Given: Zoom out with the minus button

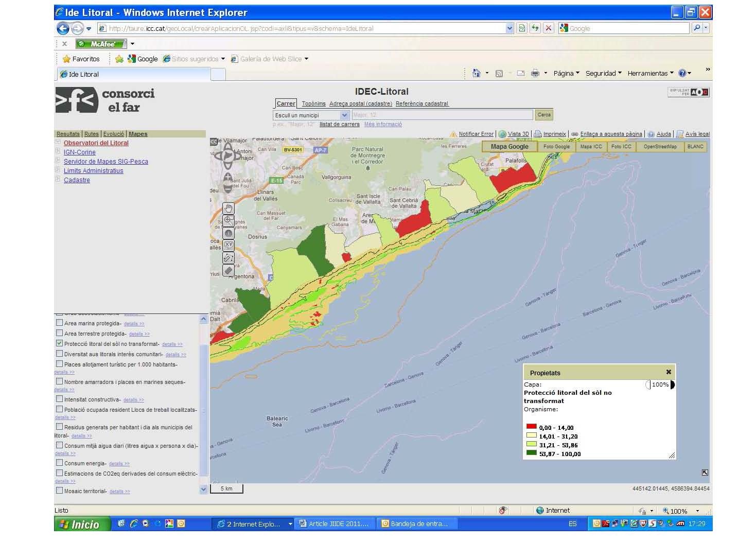Looking at the screenshot, I should point(228,188).
